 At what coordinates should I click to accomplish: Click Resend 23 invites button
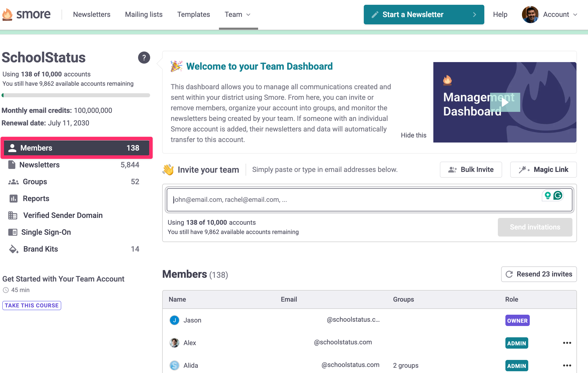tap(539, 274)
